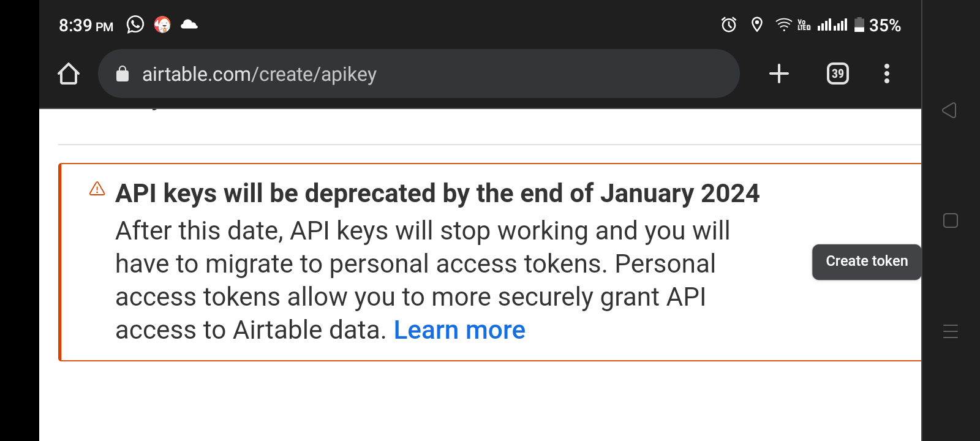Screen dimensions: 980x441
Task: Open tab switcher showing 39 tabs
Action: (x=837, y=74)
